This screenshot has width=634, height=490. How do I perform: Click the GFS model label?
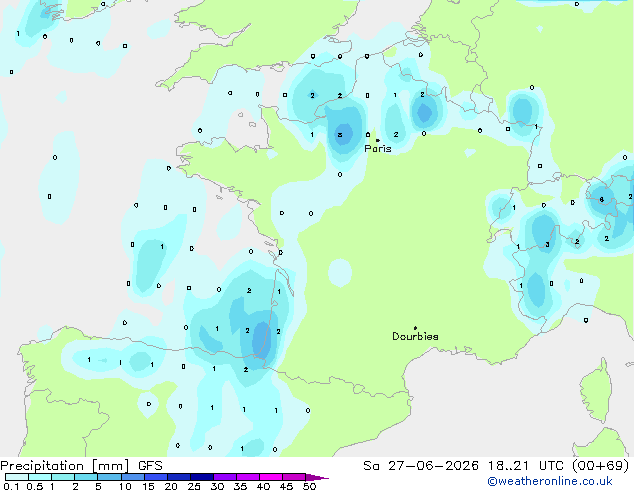[x=150, y=466]
